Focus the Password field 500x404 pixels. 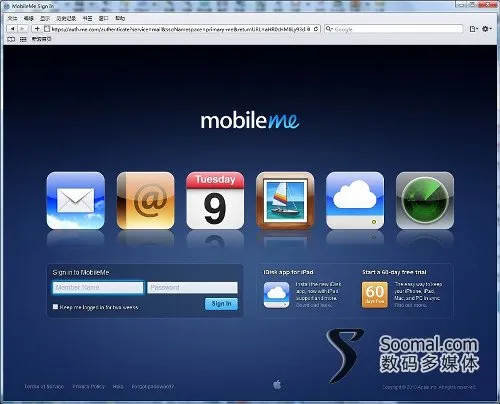[193, 288]
